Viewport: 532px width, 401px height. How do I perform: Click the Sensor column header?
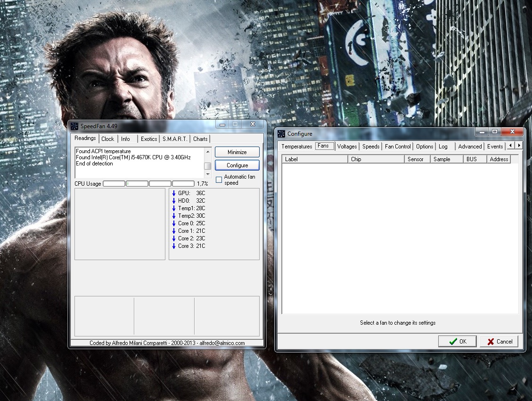(x=417, y=159)
